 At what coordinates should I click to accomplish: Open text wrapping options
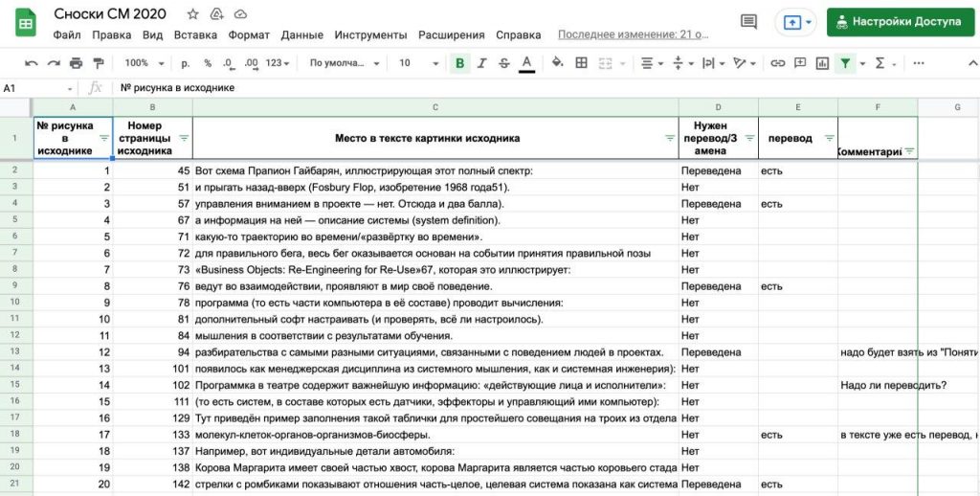(714, 63)
